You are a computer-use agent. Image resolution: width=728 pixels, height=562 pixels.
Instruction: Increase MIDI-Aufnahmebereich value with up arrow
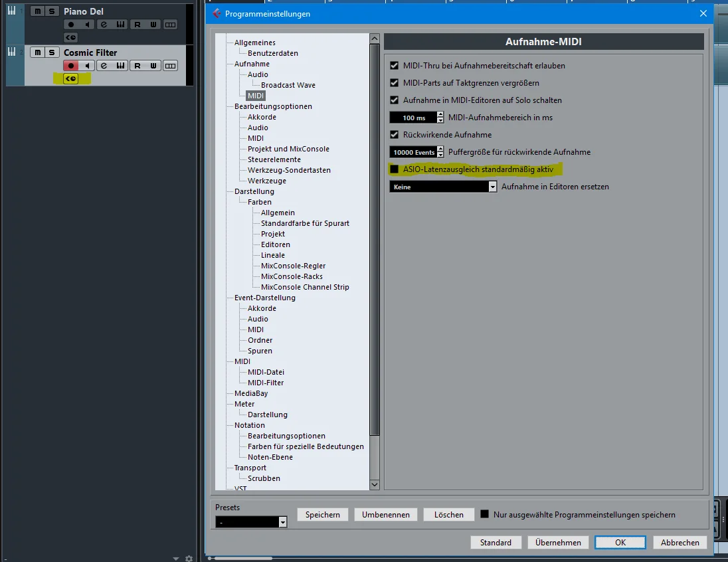coord(440,114)
